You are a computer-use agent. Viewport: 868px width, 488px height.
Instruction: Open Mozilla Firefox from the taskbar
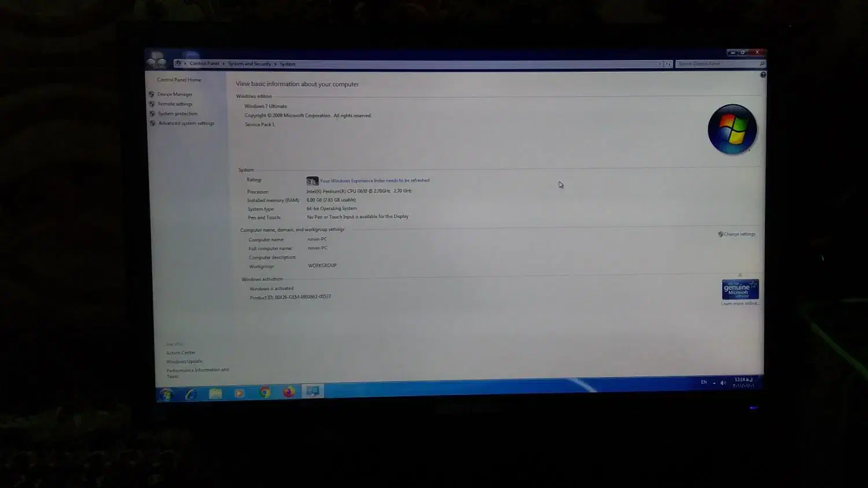click(289, 392)
